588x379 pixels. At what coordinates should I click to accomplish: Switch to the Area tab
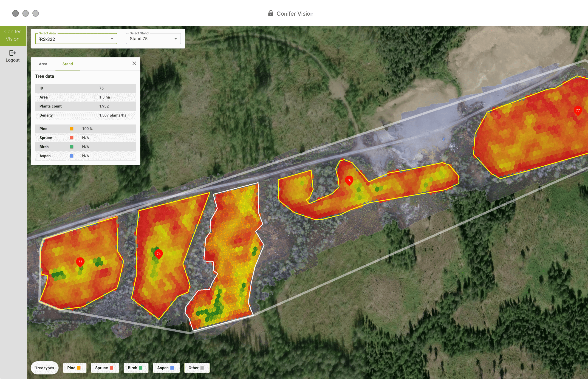click(43, 64)
